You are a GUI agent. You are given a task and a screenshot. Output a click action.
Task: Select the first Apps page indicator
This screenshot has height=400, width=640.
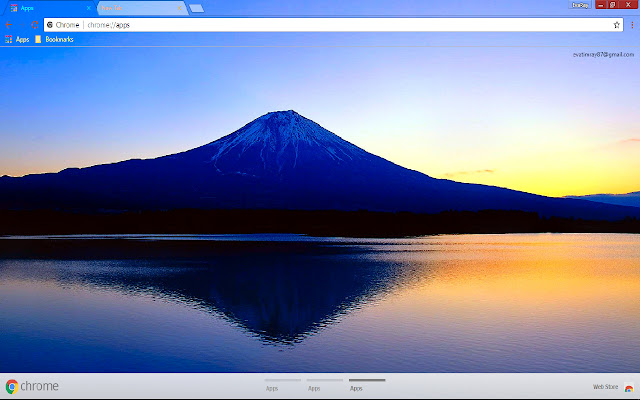282,384
